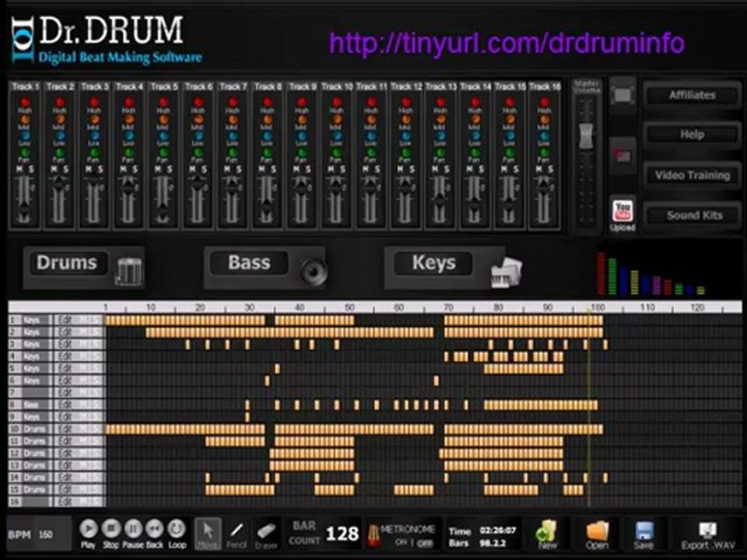The width and height of the screenshot is (747, 560).
Task: Mute Track 4 in the mixer
Action: (x=123, y=169)
